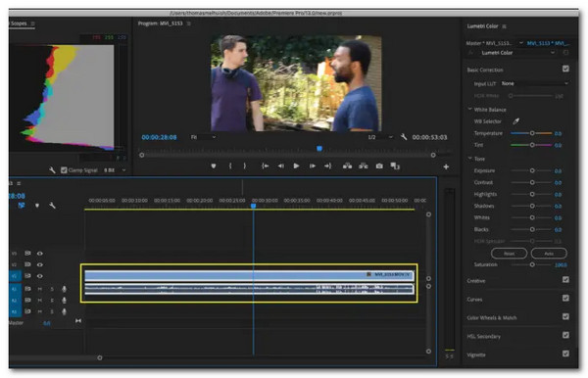Collapse the Tone section
Image resolution: width=588 pixels, height=378 pixels.
tap(469, 159)
